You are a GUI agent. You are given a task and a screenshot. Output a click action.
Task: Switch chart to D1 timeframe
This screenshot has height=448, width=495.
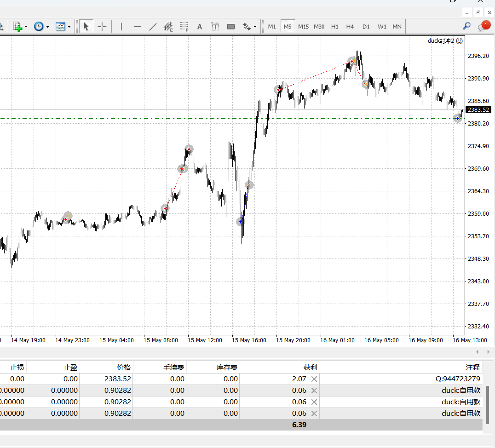(366, 27)
